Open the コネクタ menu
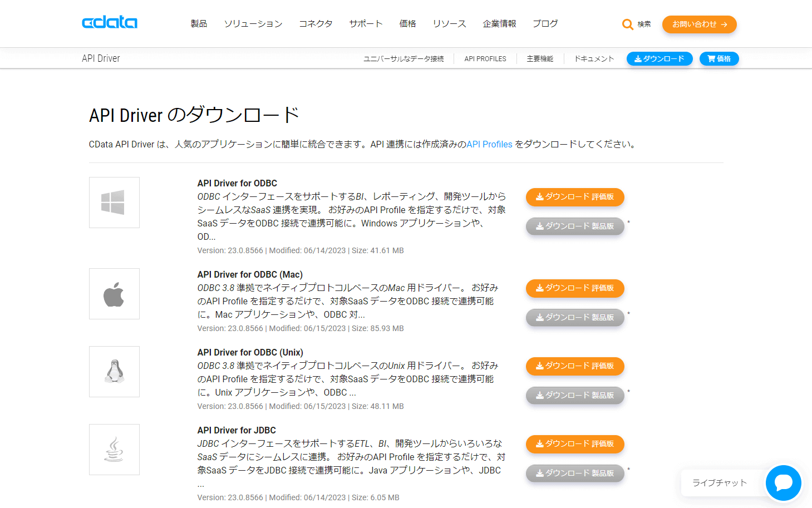 coord(316,24)
